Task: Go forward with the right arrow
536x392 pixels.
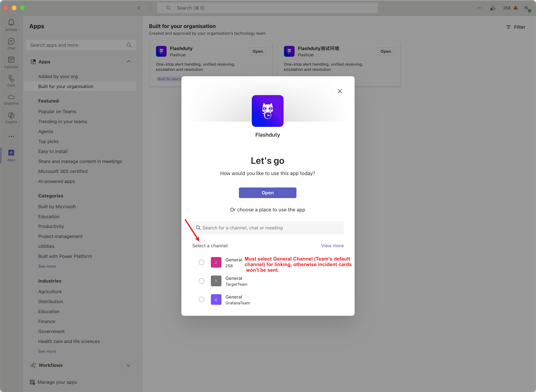Action: tap(150, 8)
